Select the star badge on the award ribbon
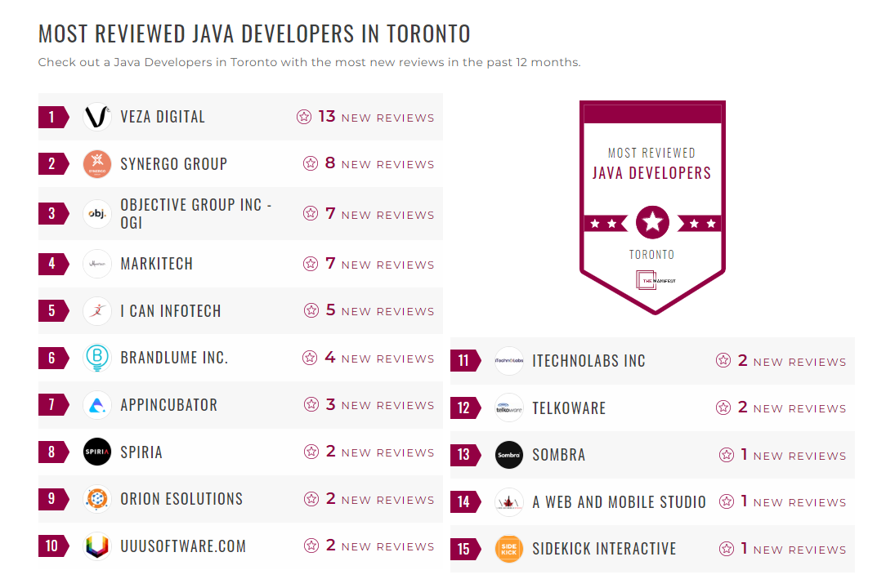886x588 pixels. click(651, 221)
